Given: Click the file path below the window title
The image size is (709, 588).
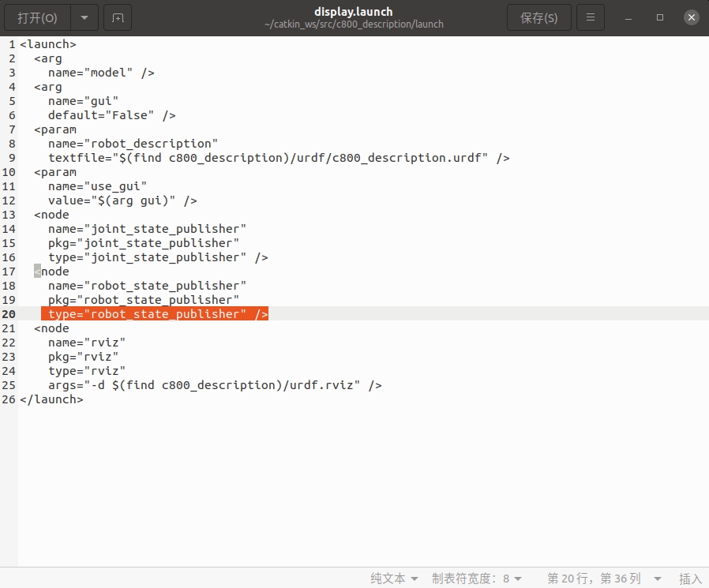Looking at the screenshot, I should [x=354, y=24].
